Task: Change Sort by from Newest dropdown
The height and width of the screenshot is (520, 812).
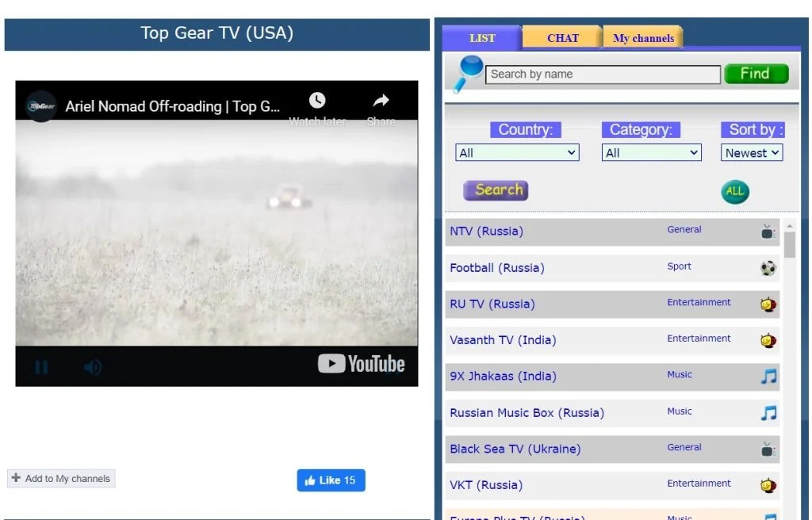Action: pyautogui.click(x=751, y=152)
